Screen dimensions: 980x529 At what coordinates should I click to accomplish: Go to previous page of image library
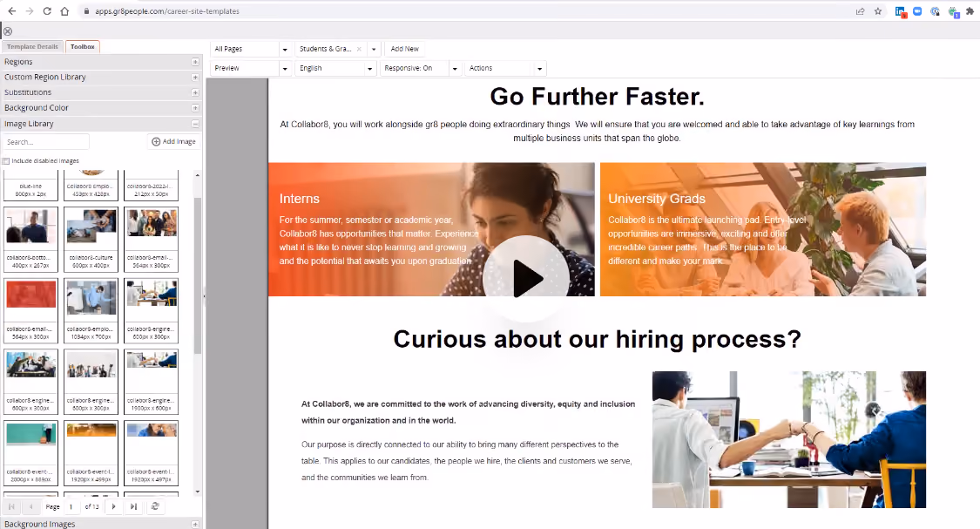(30, 506)
